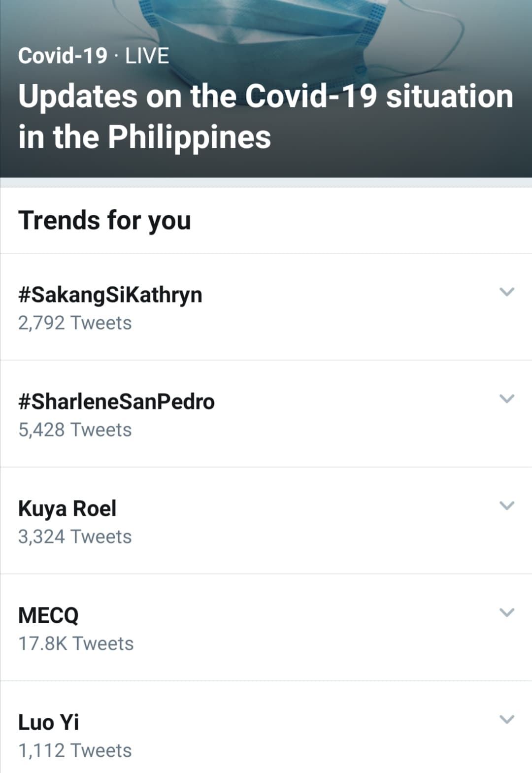
Task: Select the MECQ trending topic
Action: pos(48,615)
